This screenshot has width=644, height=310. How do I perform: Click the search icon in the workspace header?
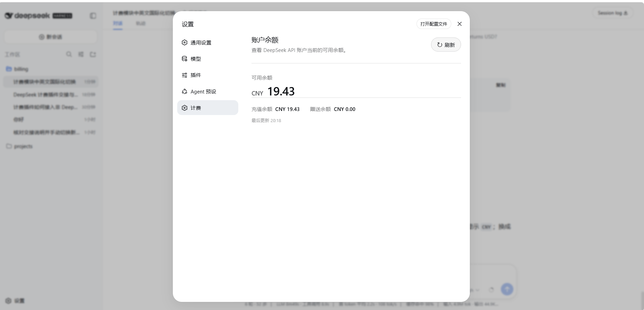pos(69,54)
